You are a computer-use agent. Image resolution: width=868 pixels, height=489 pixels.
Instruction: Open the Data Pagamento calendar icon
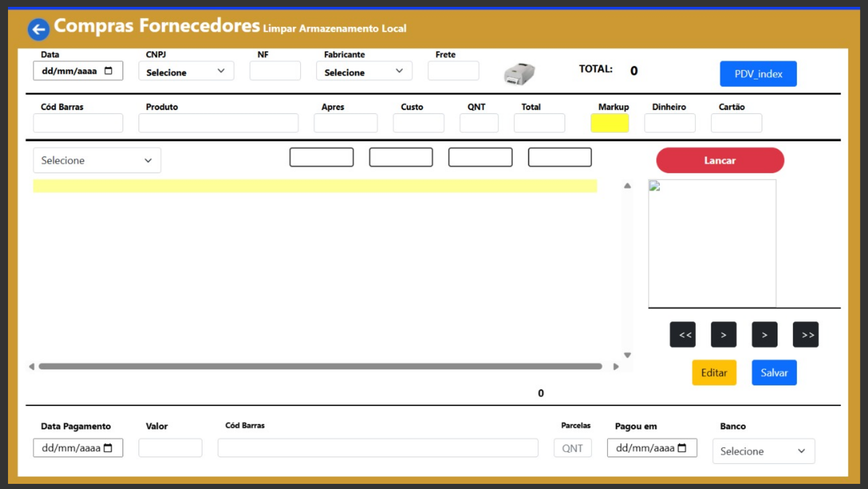click(x=108, y=448)
